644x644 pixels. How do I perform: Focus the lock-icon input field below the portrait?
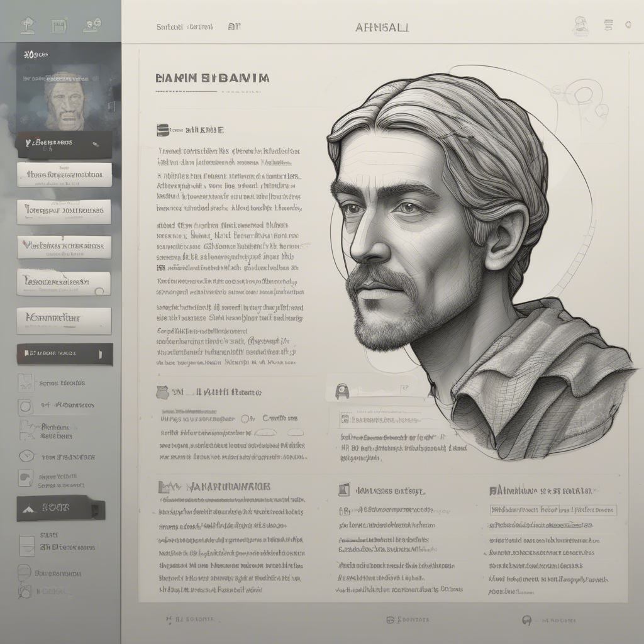click(386, 420)
